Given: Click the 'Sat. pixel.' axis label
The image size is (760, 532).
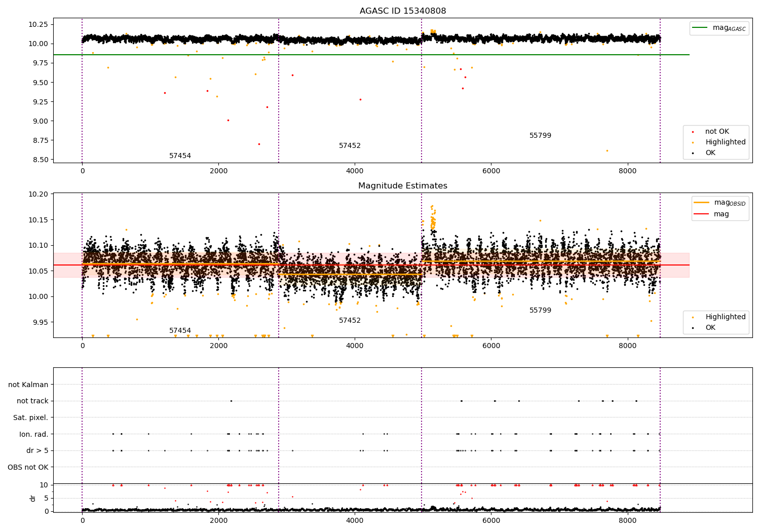Looking at the screenshot, I should (31, 417).
